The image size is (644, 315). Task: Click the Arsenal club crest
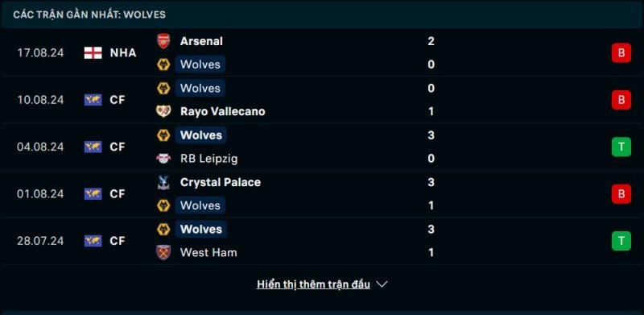tap(163, 41)
